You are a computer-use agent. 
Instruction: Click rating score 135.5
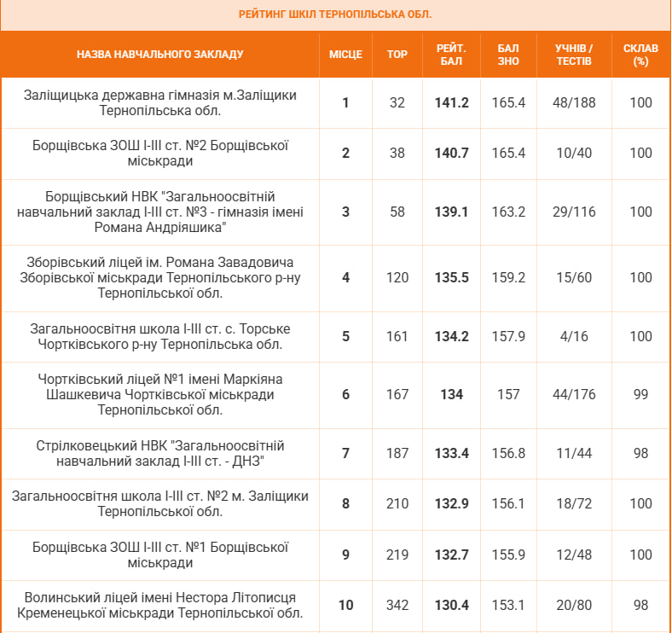(x=452, y=277)
